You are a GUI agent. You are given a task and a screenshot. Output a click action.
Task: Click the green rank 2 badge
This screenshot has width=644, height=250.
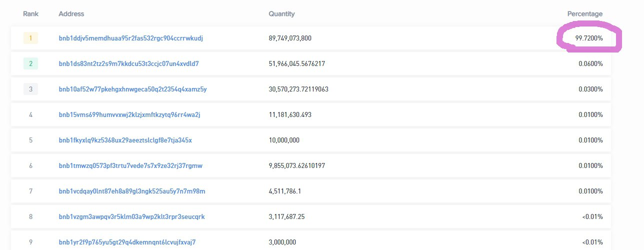tap(30, 63)
